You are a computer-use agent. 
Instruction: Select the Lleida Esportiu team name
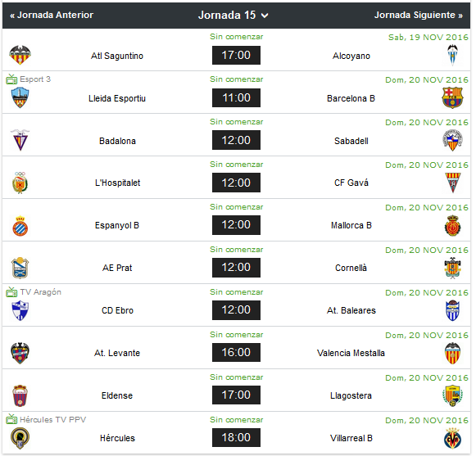click(117, 98)
